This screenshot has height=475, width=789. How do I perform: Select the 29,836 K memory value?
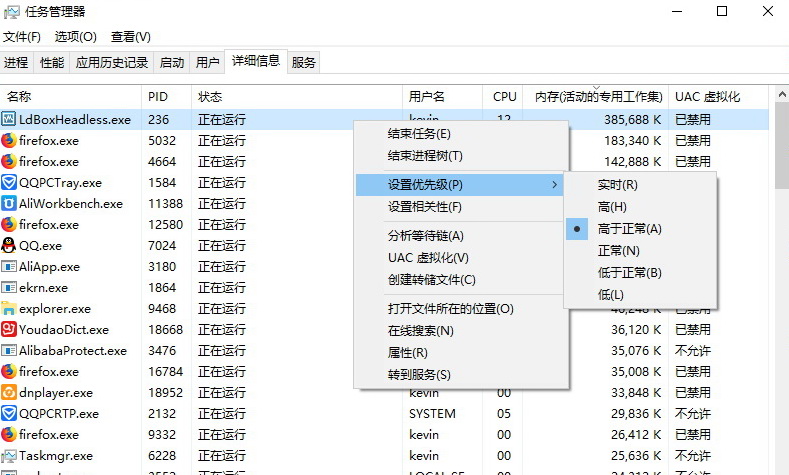[x=636, y=414]
